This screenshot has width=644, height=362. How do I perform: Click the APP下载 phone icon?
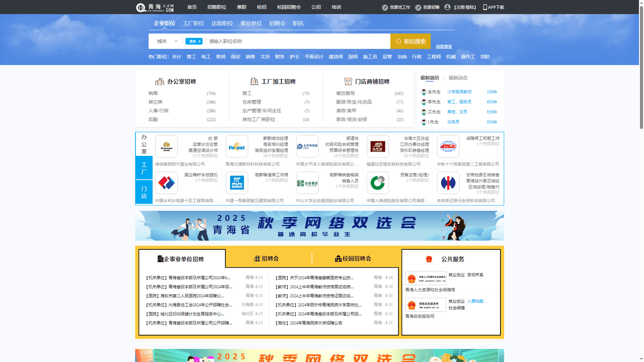coord(485,7)
